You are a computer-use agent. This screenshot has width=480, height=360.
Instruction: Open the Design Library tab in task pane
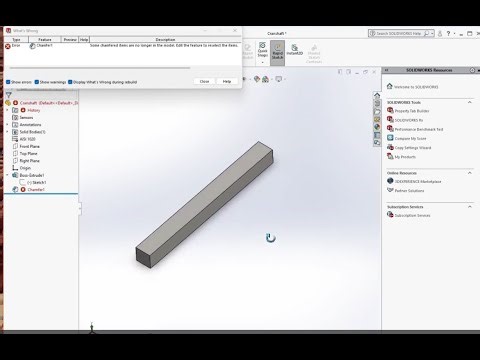(377, 103)
